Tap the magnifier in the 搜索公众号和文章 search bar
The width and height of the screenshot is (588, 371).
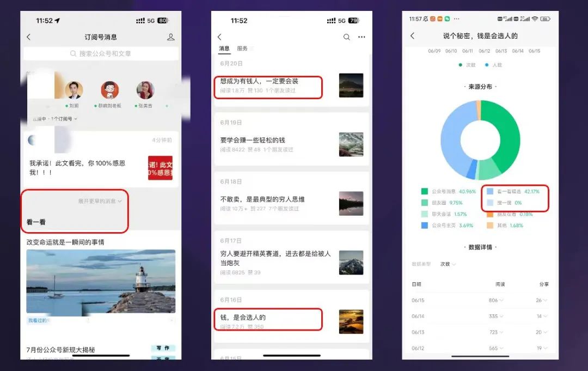73,53
